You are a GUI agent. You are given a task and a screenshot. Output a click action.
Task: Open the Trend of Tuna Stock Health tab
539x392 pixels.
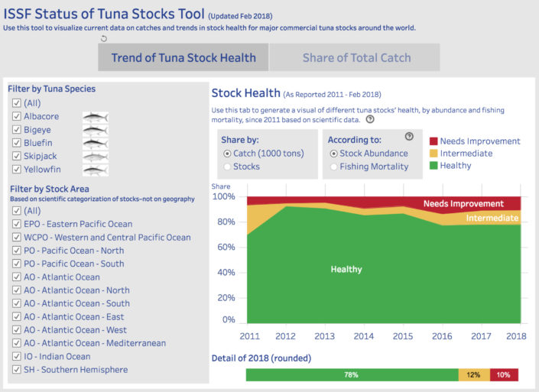[x=183, y=57]
